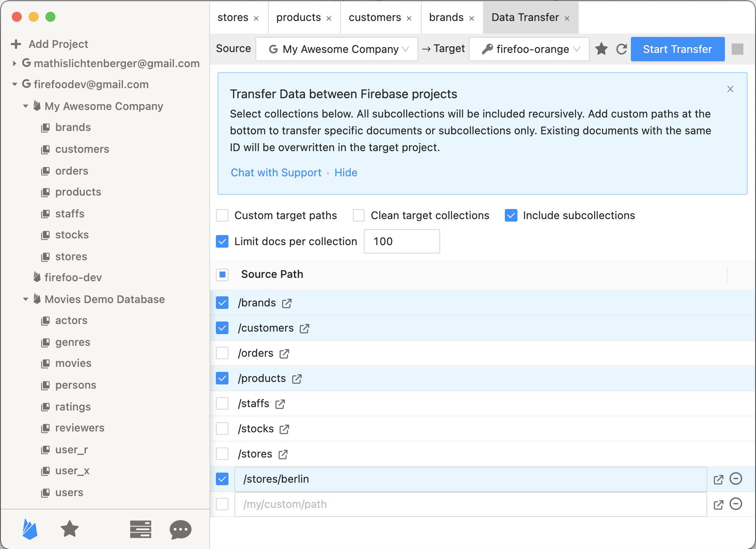Uncheck the /products checkbox

(x=222, y=378)
